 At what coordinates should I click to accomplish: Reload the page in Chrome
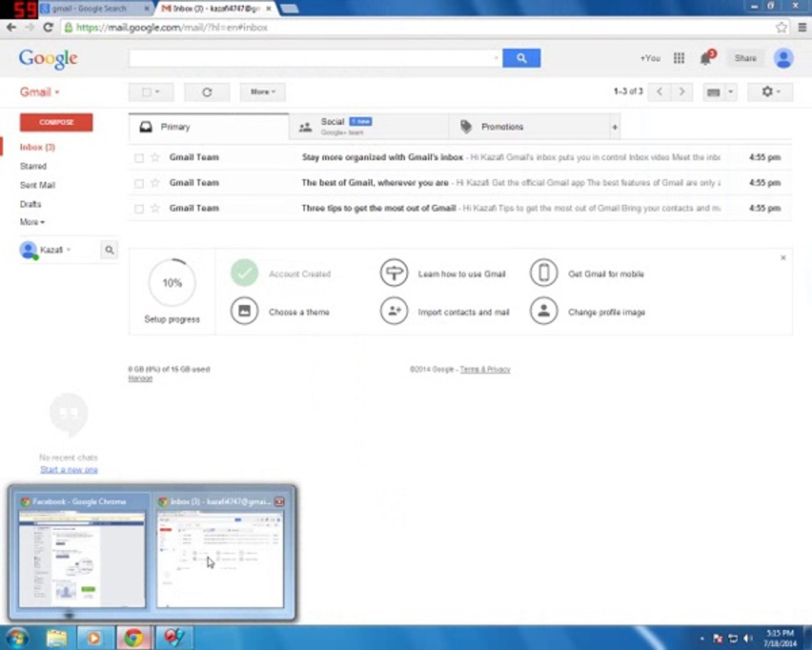(x=48, y=27)
